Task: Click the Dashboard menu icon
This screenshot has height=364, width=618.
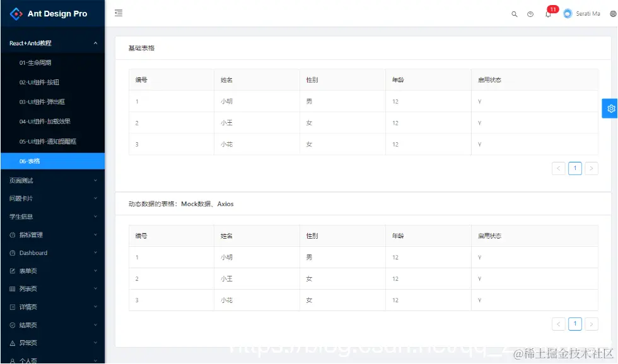Action: tap(13, 253)
